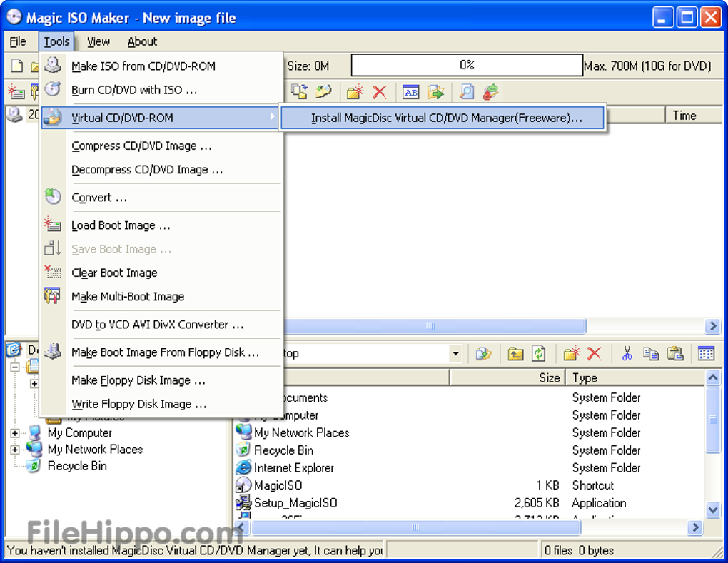This screenshot has width=728, height=563.
Task: Select My Network Places in the folder tree
Action: [95, 449]
